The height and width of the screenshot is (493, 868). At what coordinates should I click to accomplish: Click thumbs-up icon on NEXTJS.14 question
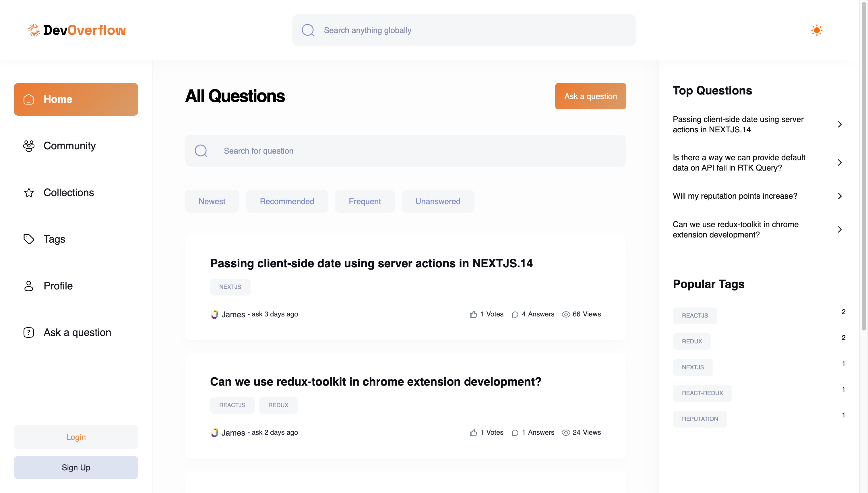[x=473, y=314]
